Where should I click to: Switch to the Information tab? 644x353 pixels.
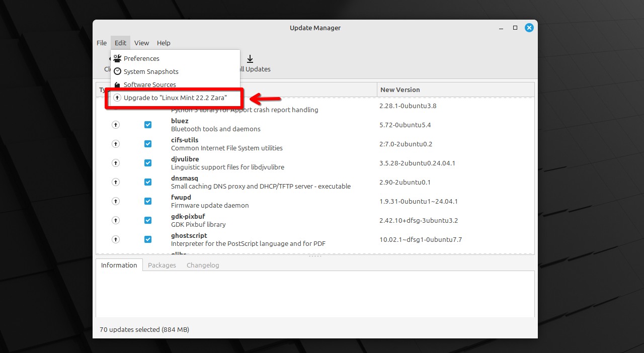click(x=119, y=265)
